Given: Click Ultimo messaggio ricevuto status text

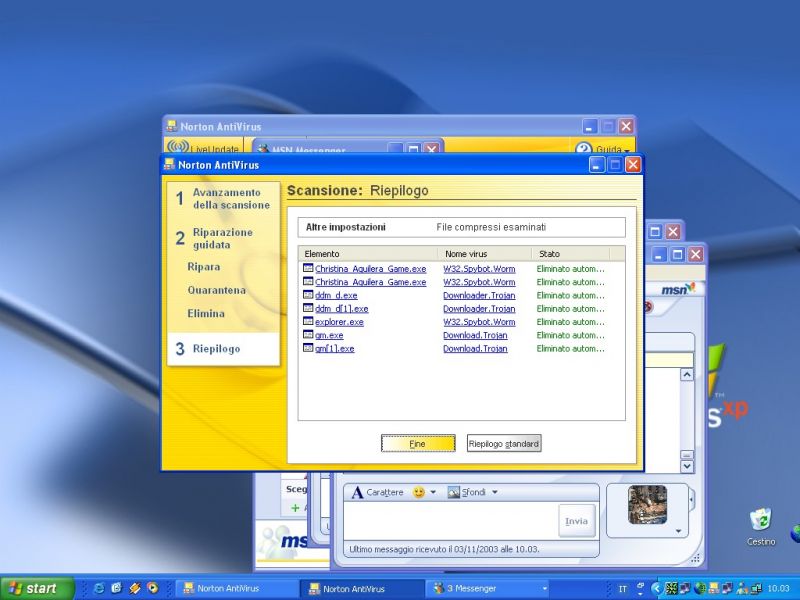Looking at the screenshot, I should pos(444,549).
